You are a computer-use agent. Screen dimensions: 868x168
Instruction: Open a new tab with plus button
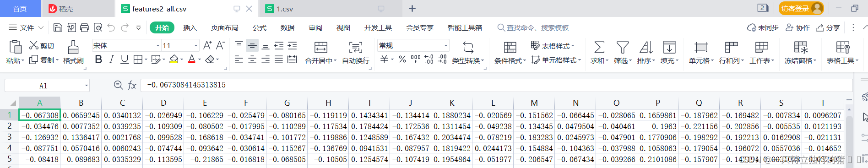[x=412, y=9]
